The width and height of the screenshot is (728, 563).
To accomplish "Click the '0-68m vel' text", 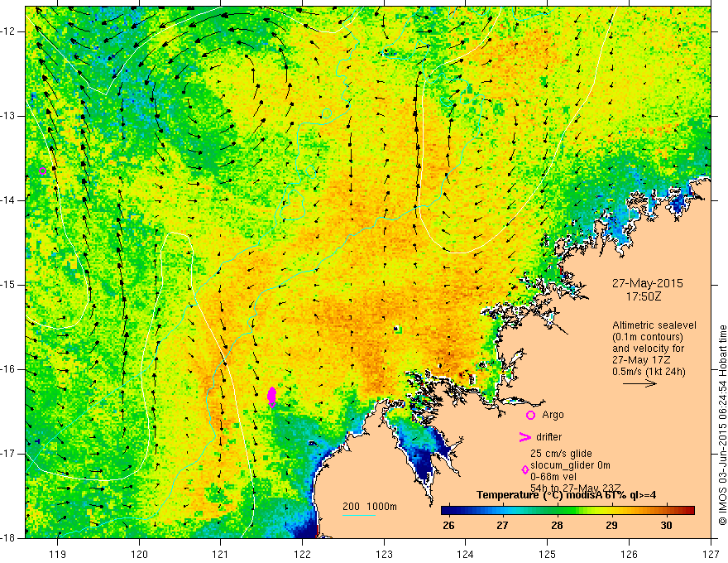I will 553,477.
